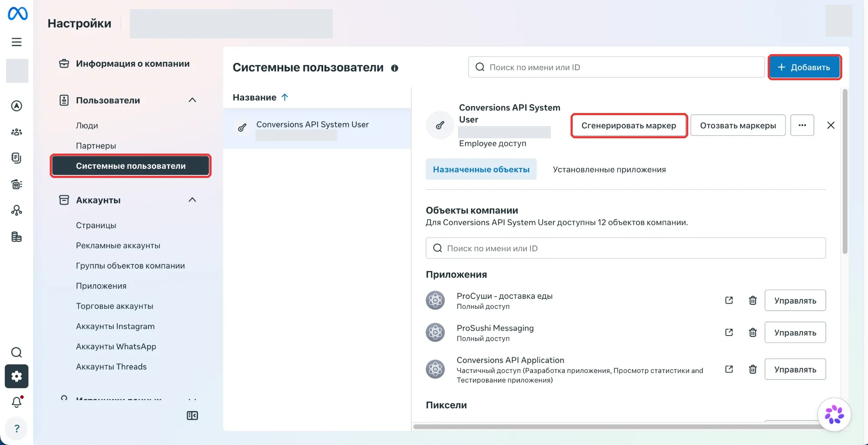Click the Сгенерировать маркер button
868x445 pixels.
(629, 126)
